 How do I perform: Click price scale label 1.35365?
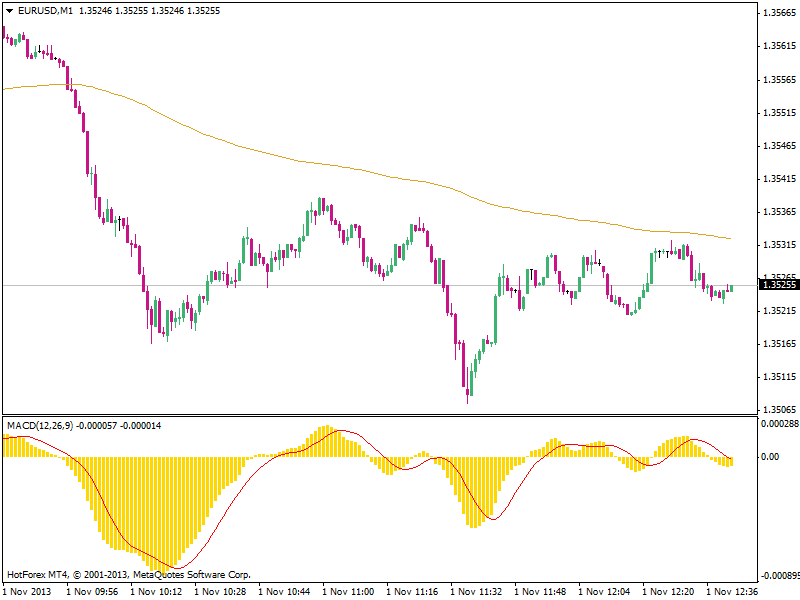point(779,212)
